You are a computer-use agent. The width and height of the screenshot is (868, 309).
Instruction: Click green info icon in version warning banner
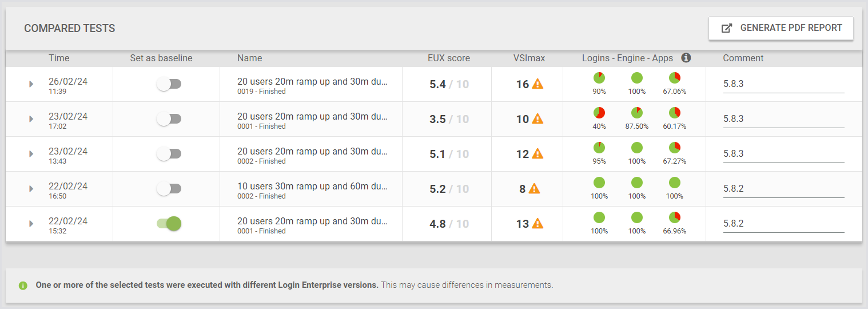tap(23, 285)
